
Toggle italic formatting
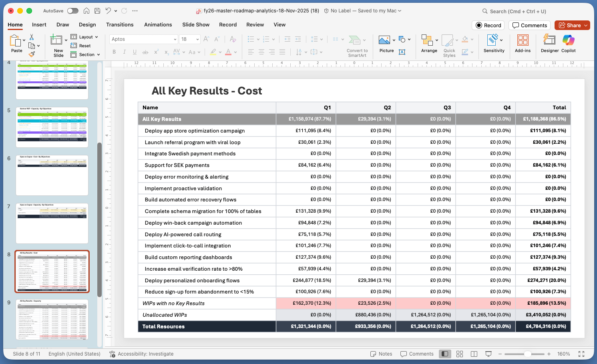pos(123,52)
